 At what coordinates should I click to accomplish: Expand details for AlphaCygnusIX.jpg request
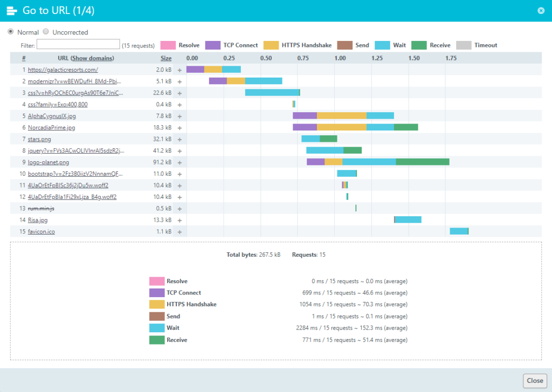click(180, 116)
